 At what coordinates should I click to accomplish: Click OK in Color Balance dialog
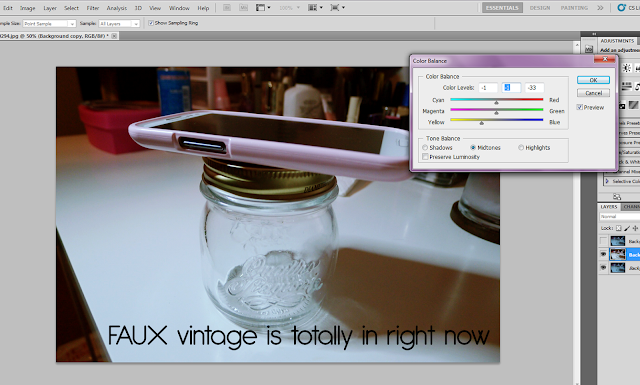[593, 80]
